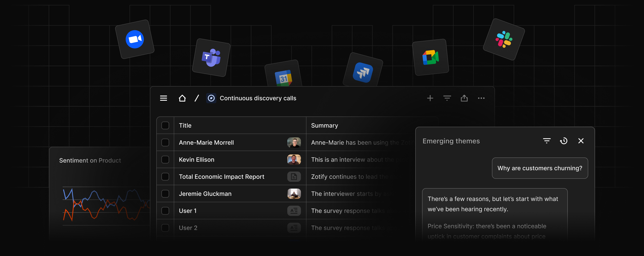
Task: Click summary 'The interviewer starts by…'
Action: point(352,194)
